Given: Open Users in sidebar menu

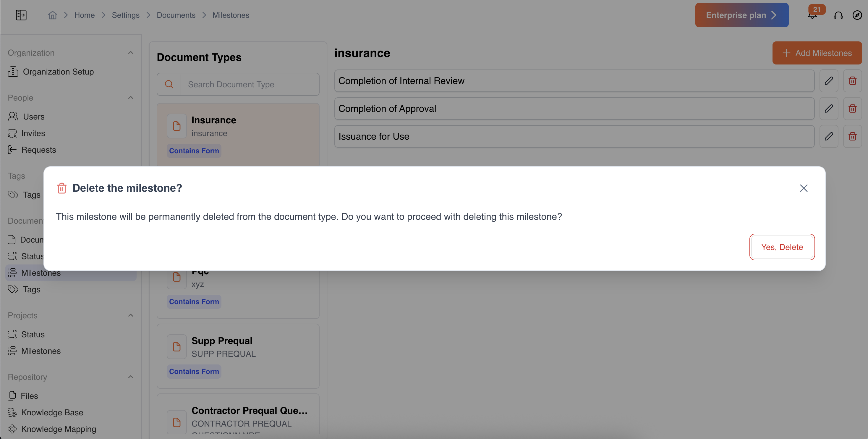Looking at the screenshot, I should point(34,117).
